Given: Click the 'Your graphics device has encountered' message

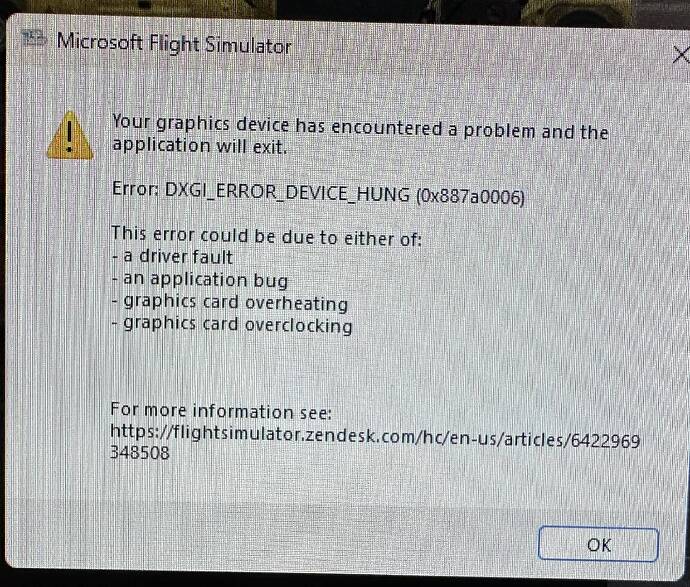Looking at the screenshot, I should (x=360, y=127).
